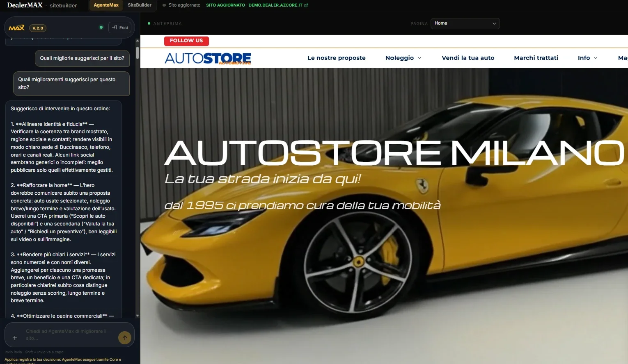628x364 pixels.
Task: Switch to the SiteBuilder tab
Action: coord(140,5)
